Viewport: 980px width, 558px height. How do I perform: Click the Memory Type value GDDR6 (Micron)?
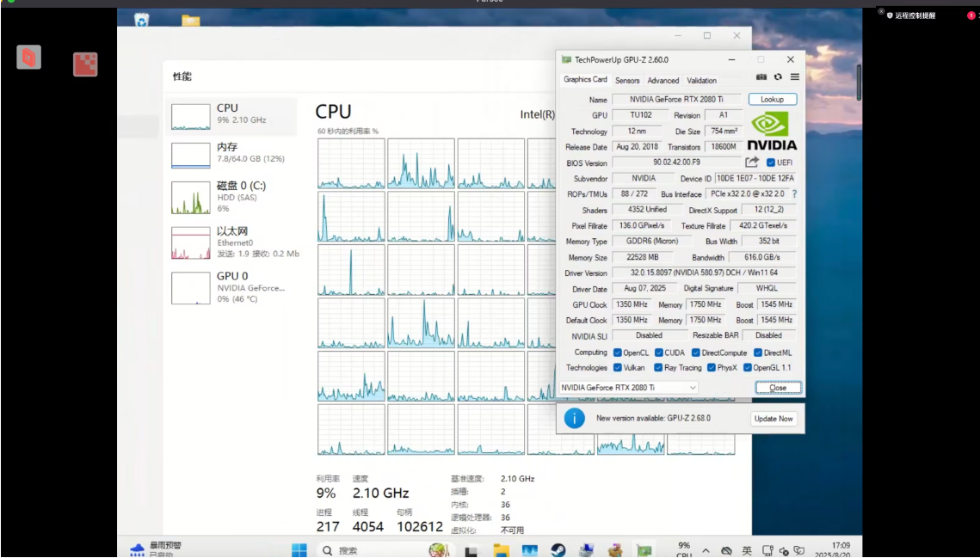651,242
